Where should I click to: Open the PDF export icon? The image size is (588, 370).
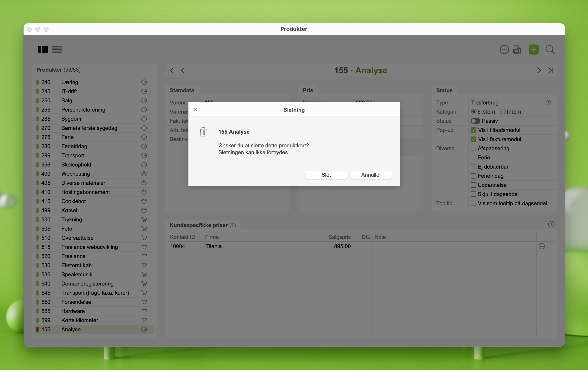[x=517, y=50]
